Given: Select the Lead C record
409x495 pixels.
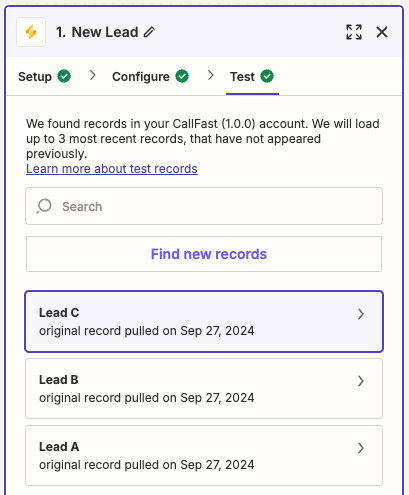Looking at the screenshot, I should click(x=204, y=322).
